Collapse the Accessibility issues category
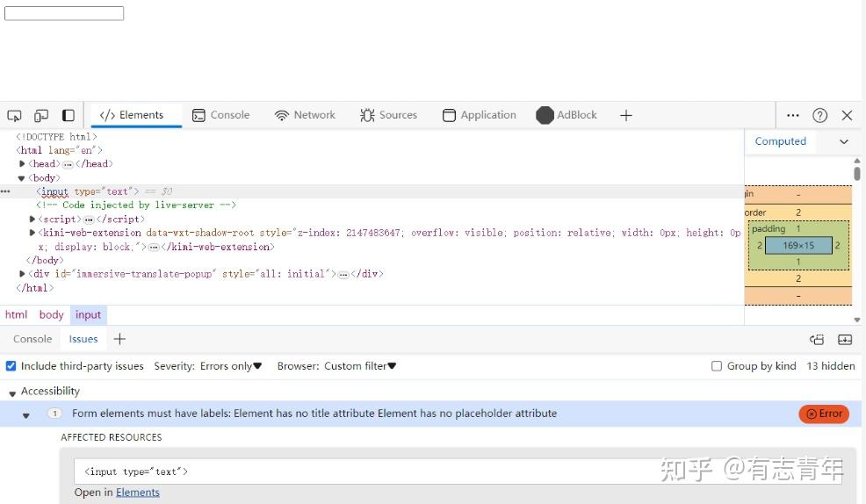 (12, 393)
